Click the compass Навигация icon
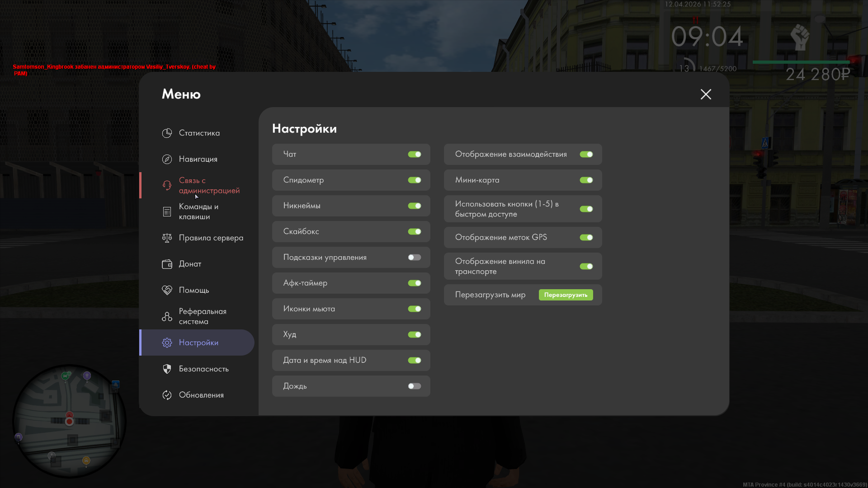The width and height of the screenshot is (868, 488). (167, 159)
